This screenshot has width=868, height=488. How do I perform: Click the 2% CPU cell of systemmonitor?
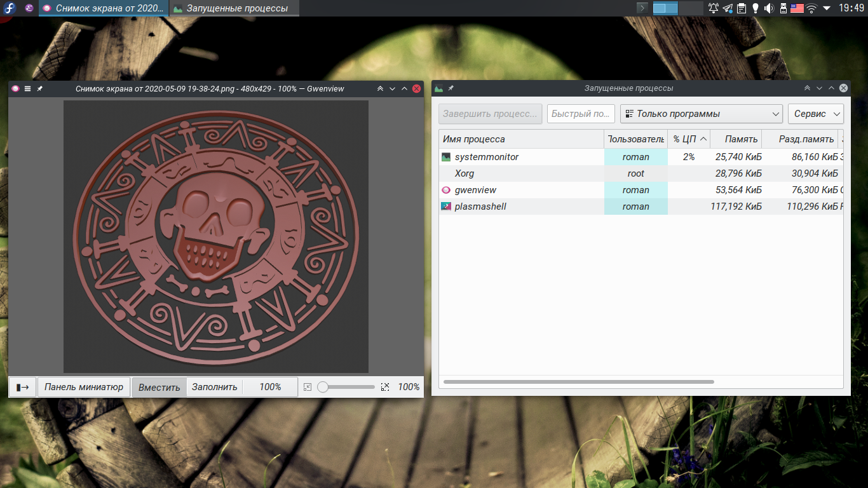(x=689, y=157)
